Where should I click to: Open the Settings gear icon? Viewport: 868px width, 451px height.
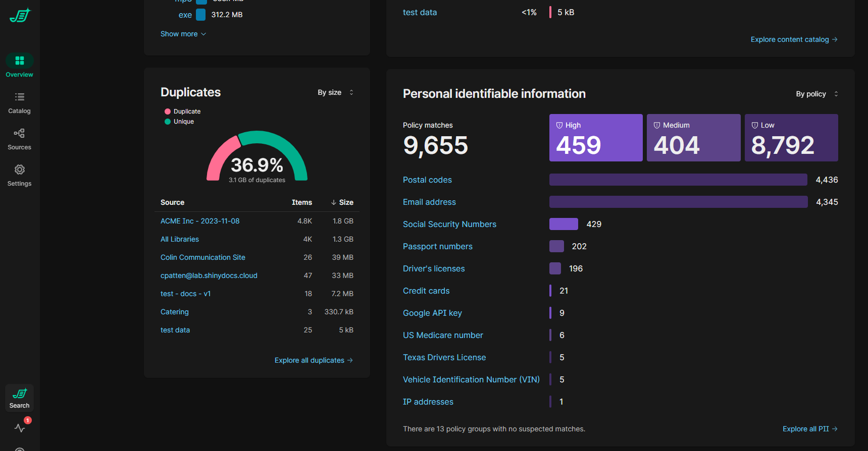point(20,170)
